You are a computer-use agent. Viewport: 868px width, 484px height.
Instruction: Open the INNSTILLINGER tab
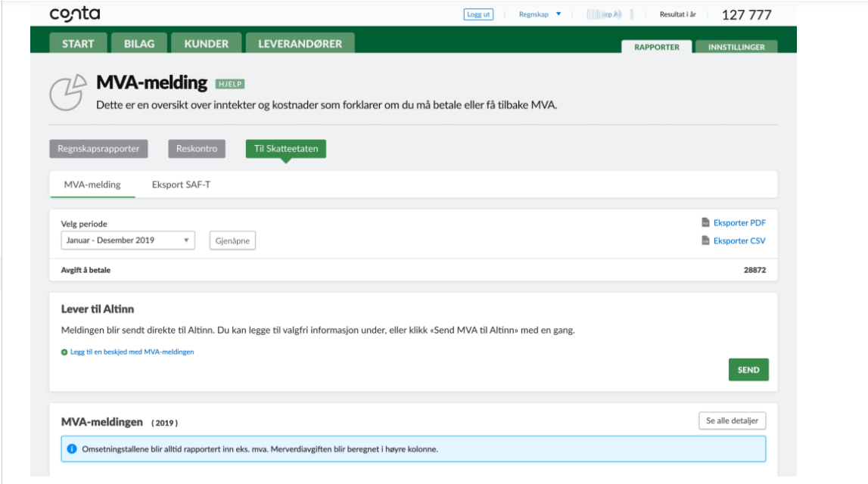click(736, 47)
